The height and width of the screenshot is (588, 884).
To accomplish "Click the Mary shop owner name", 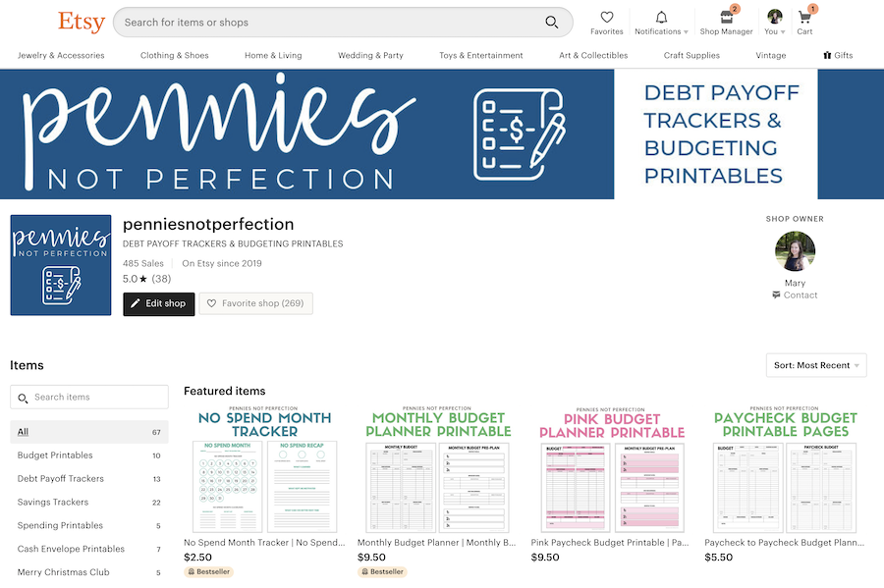I will [x=795, y=283].
